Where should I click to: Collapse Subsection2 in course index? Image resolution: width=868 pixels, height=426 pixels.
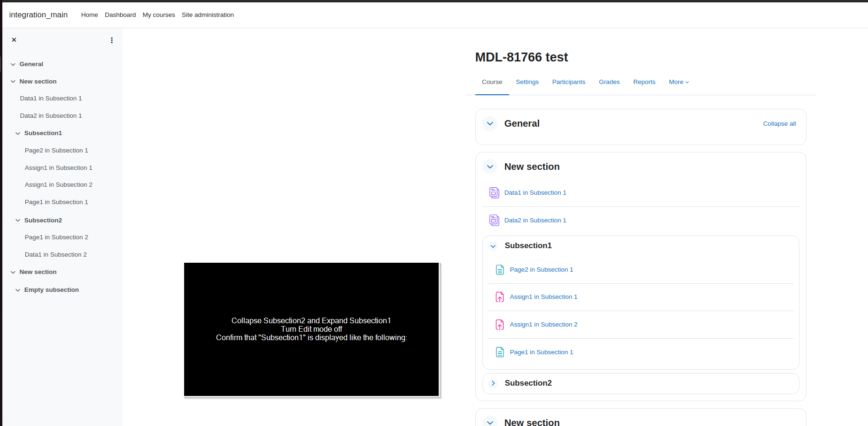click(x=18, y=221)
